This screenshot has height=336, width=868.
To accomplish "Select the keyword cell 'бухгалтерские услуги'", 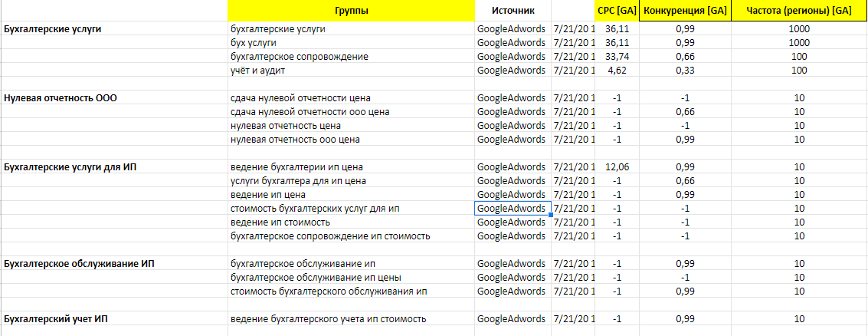I will click(351, 29).
